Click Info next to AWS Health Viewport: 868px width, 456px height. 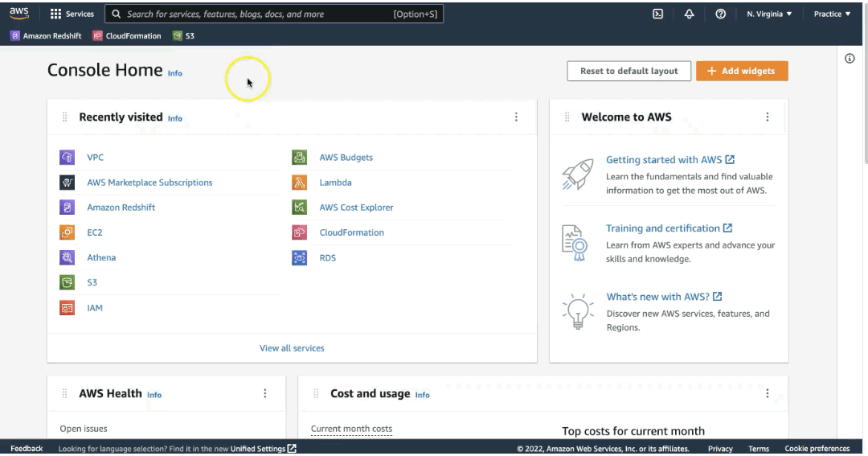(x=154, y=395)
